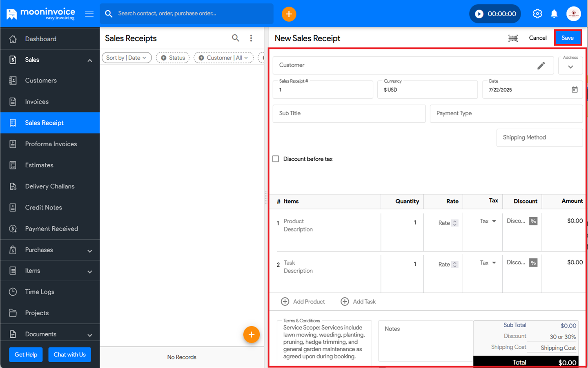Screen dimensions: 588x368
Task: Open Credit Notes
Action: (x=50, y=208)
